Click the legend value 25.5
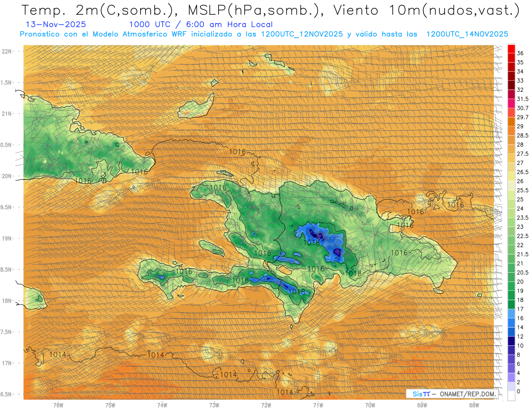This screenshot has width=532, height=411. point(523,191)
